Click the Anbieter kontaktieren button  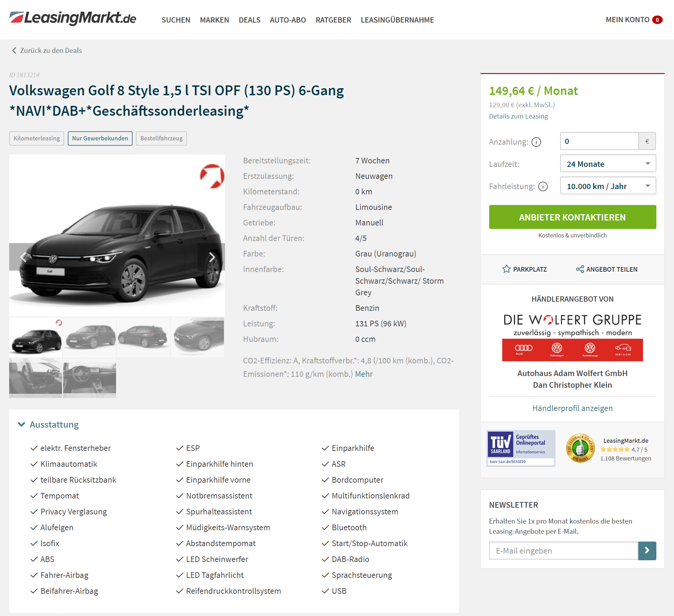[x=572, y=217]
